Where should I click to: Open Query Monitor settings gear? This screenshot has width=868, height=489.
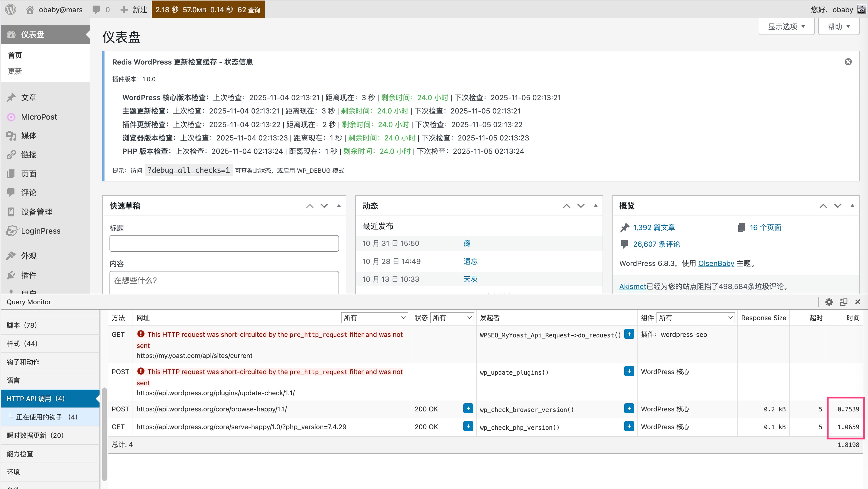coord(829,302)
